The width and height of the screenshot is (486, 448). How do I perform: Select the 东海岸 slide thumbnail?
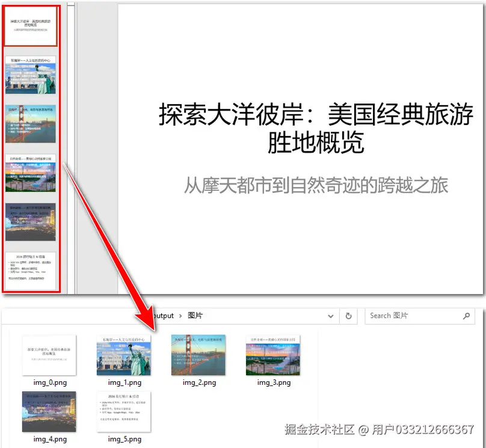[x=31, y=75]
